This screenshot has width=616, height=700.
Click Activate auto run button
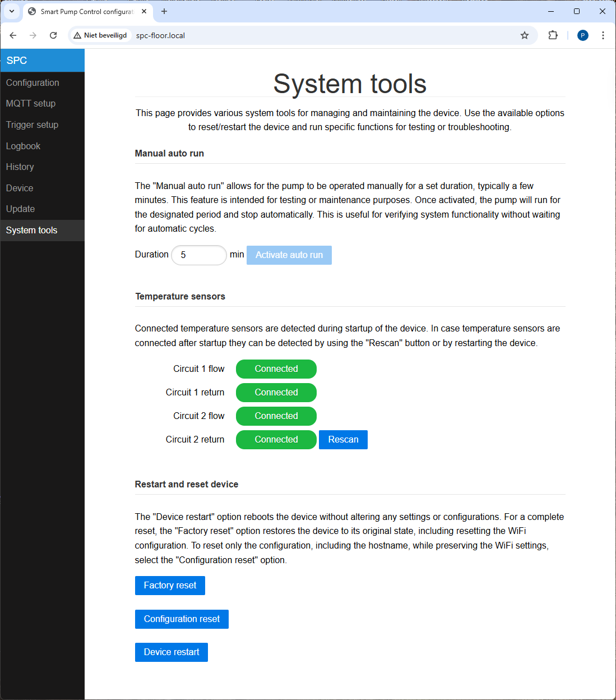(289, 255)
